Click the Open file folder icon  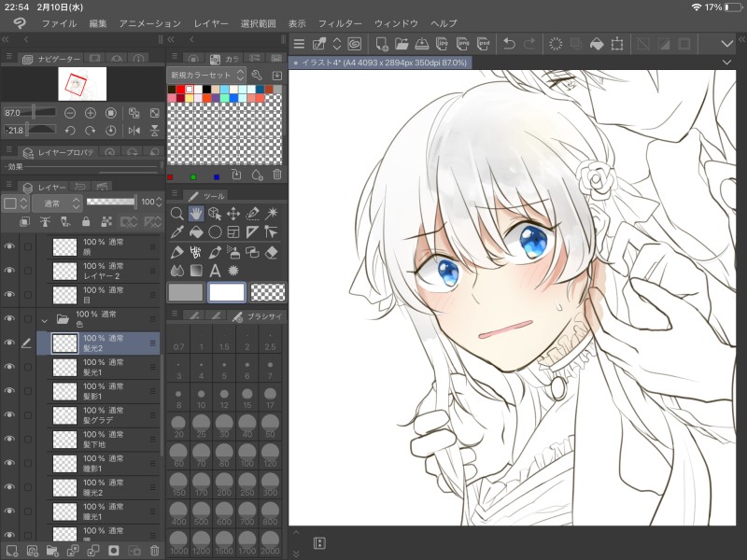tap(402, 44)
